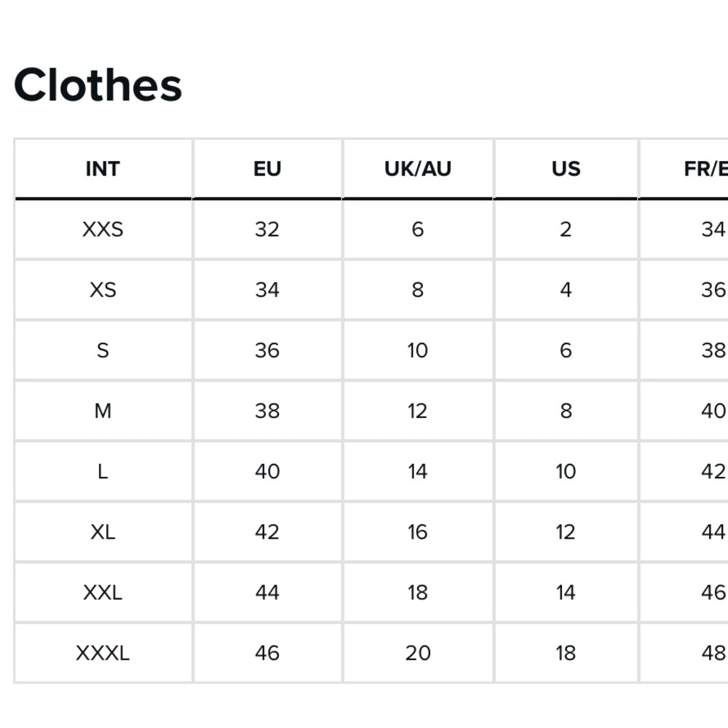Click the UK/AU column header
The width and height of the screenshot is (728, 728).
tap(418, 169)
